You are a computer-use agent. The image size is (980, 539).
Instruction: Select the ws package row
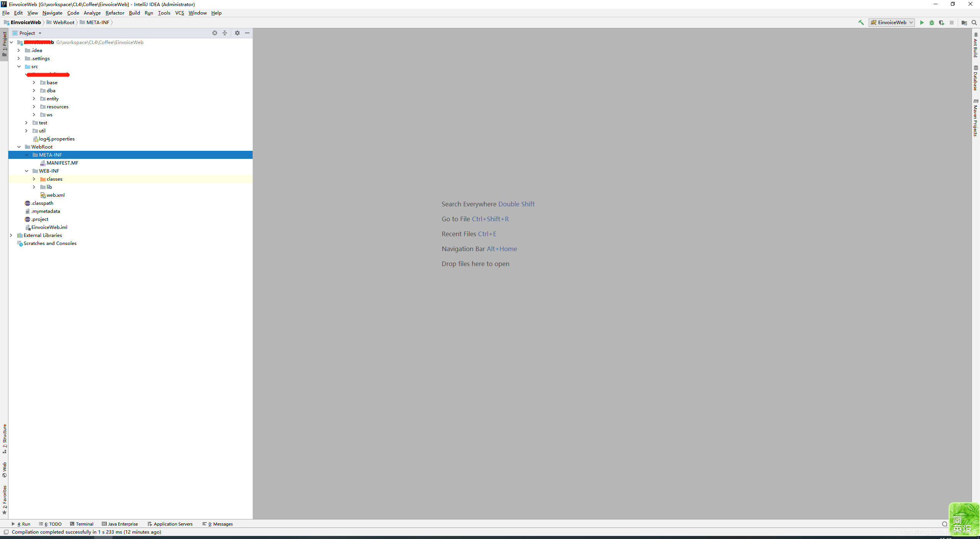pos(131,115)
